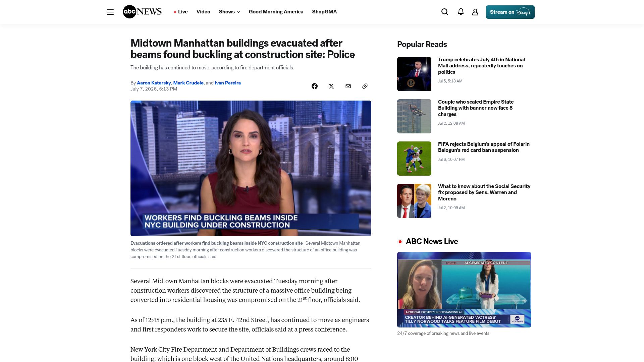This screenshot has width=644, height=362.
Task: Share the article by email
Action: coord(348,86)
